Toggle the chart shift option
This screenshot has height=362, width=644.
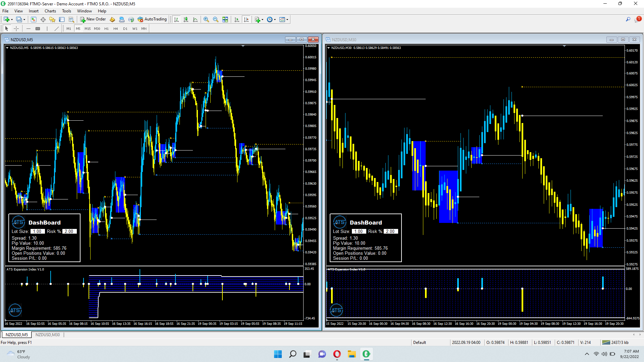(x=246, y=19)
